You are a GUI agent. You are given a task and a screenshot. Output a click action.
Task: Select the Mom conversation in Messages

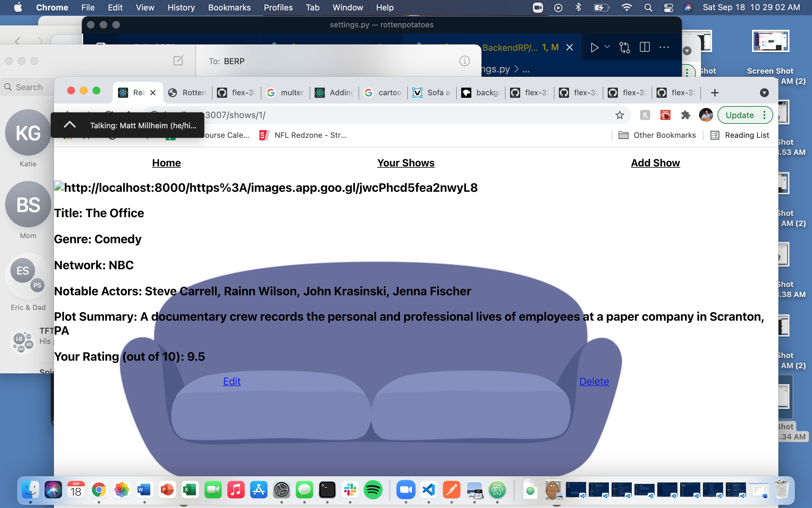click(28, 210)
